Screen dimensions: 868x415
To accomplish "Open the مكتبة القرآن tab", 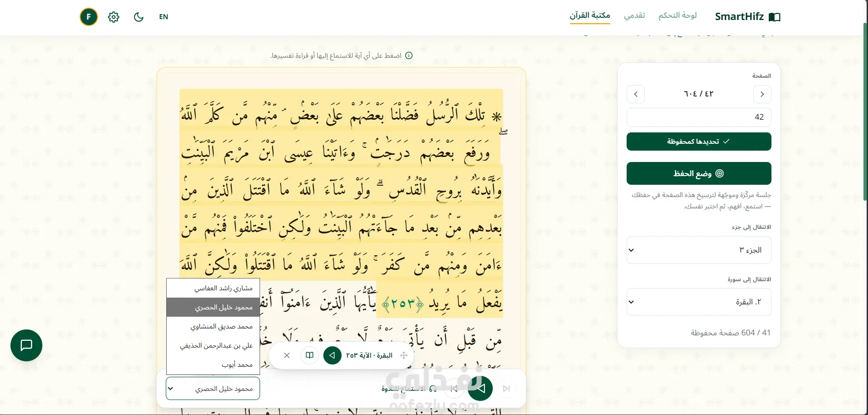I will point(590,15).
